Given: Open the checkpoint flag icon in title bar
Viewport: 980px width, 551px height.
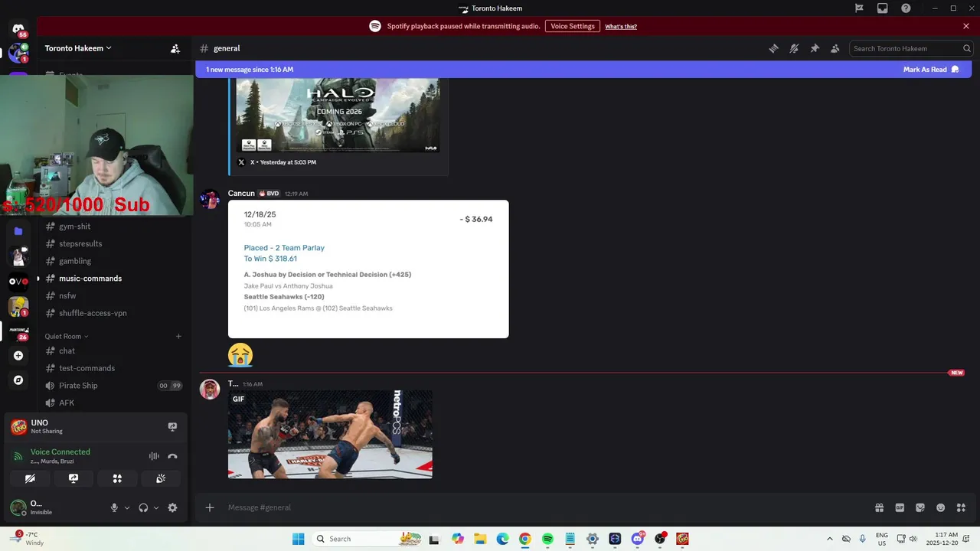Looking at the screenshot, I should click(x=859, y=8).
